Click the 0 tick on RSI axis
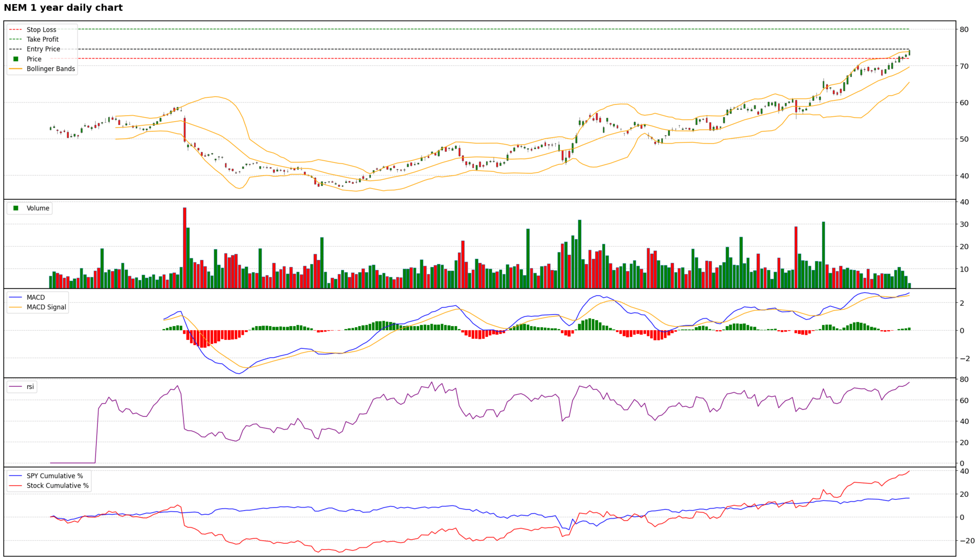 962,464
